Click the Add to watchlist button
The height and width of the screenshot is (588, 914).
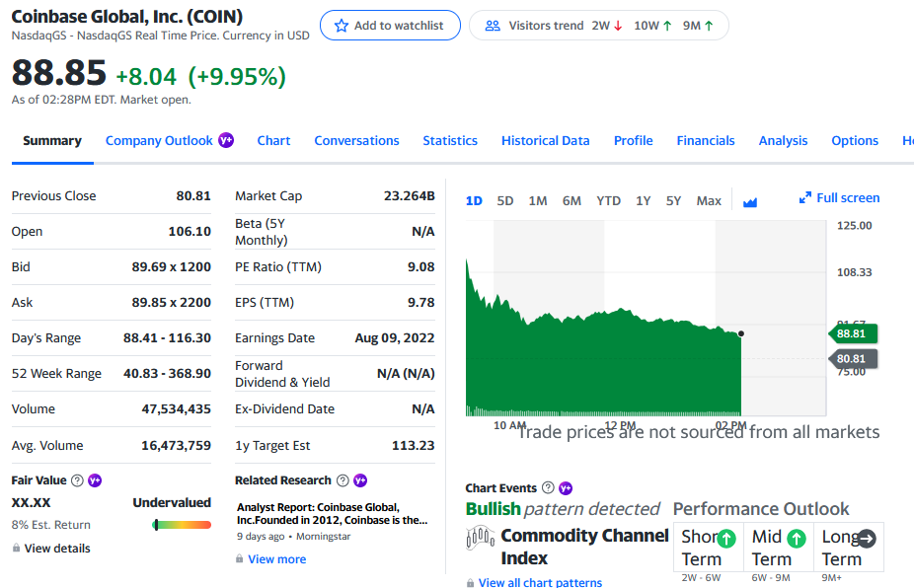390,26
